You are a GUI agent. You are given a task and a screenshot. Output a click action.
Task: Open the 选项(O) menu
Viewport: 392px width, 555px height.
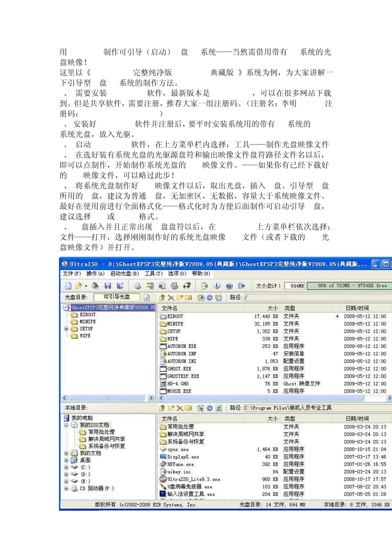point(177,273)
